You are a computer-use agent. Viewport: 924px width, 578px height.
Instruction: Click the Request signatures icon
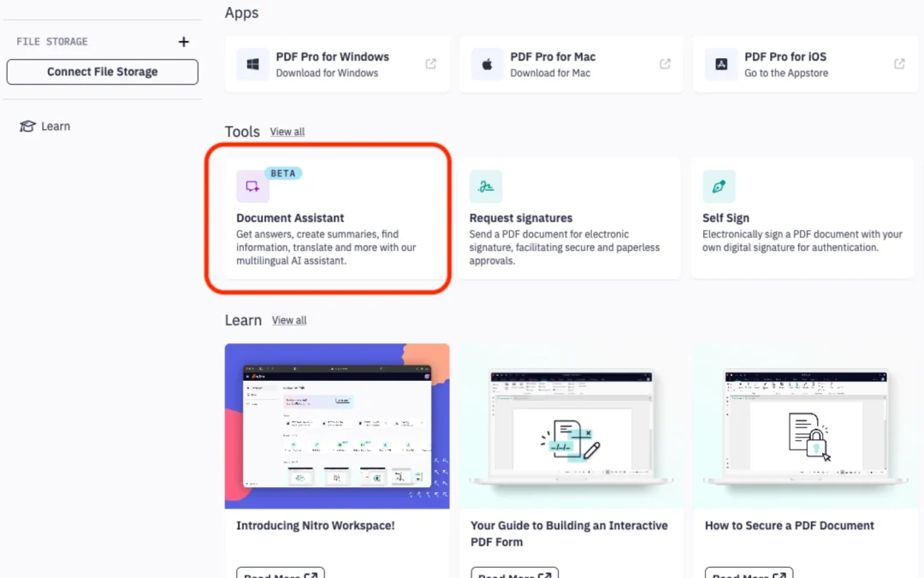pyautogui.click(x=486, y=187)
